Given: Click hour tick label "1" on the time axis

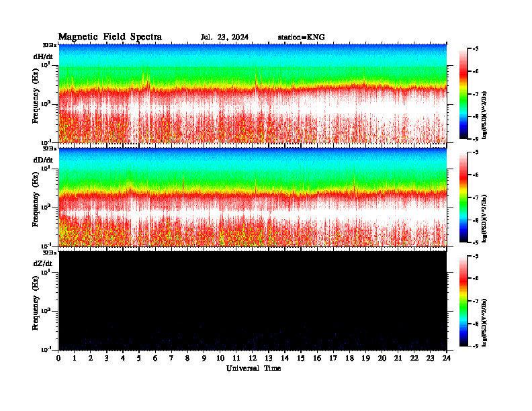Looking at the screenshot, I should (x=75, y=359).
